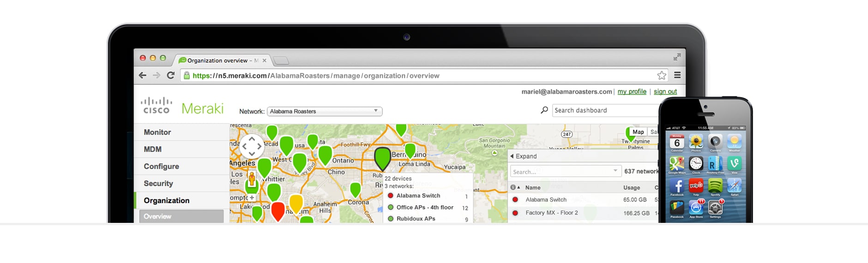Viewport: 868px width, 263px height.
Task: Click the Street View pegman icon
Action: point(252,178)
